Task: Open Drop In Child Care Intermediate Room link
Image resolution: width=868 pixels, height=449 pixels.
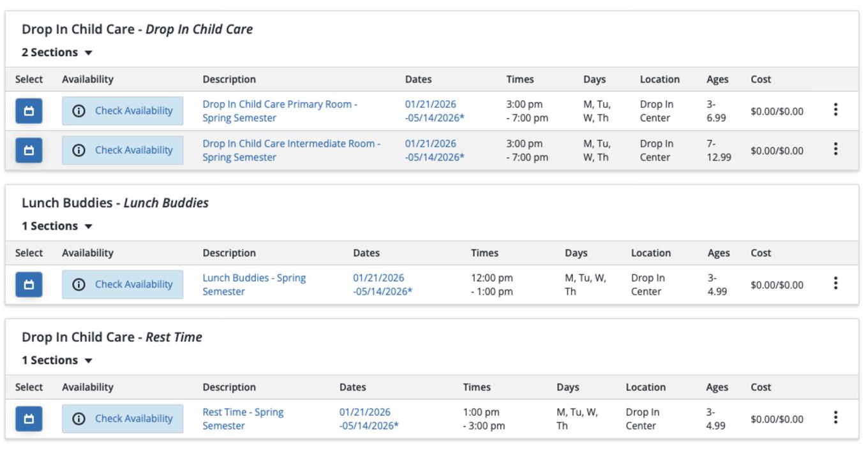Action: click(291, 151)
